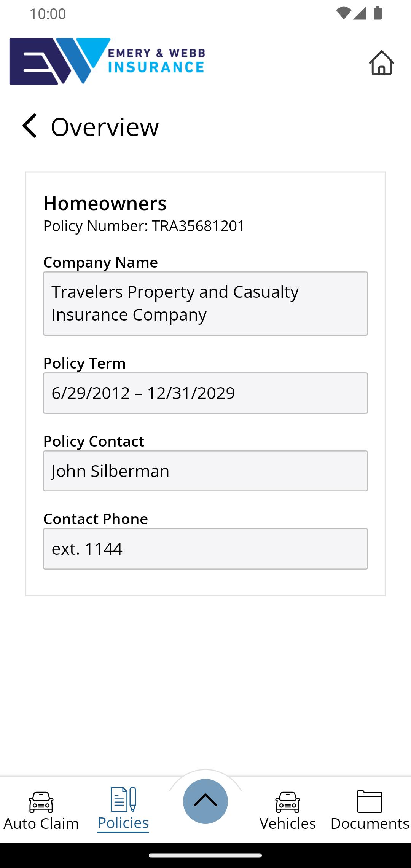Open the Auto Claim car icon
The height and width of the screenshot is (868, 411).
41,802
